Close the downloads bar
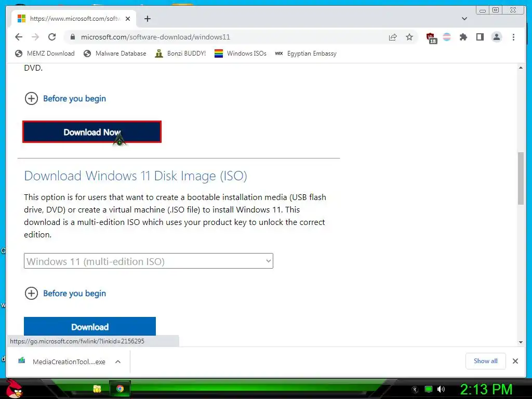This screenshot has width=532, height=399. point(515,361)
